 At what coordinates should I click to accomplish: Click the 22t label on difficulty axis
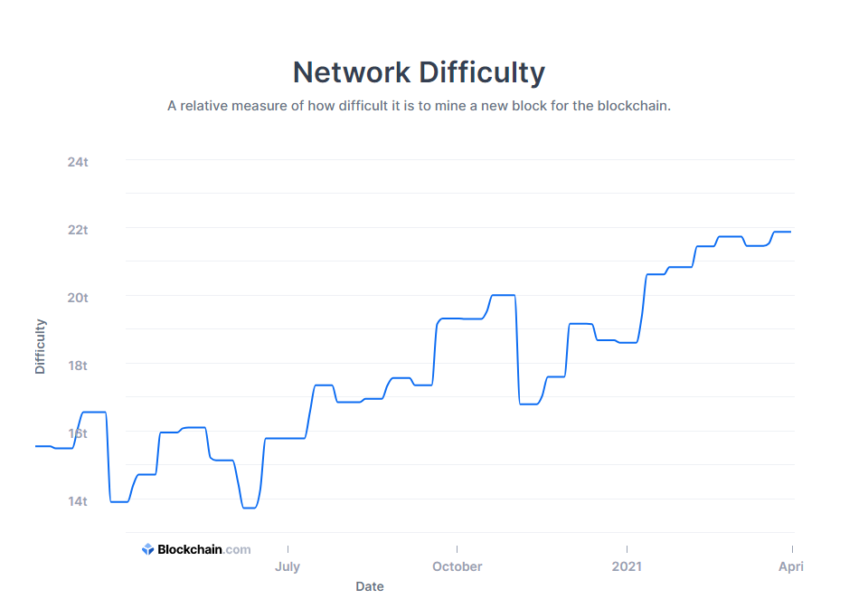click(78, 230)
